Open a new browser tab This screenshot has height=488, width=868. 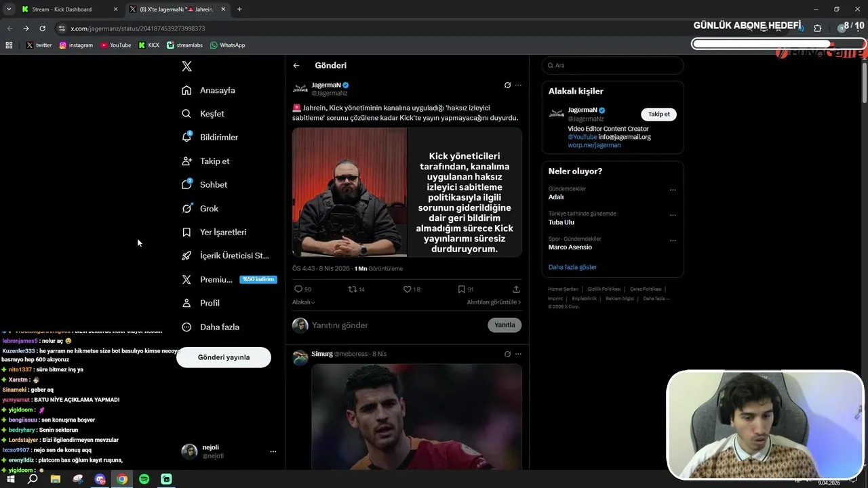click(x=239, y=9)
